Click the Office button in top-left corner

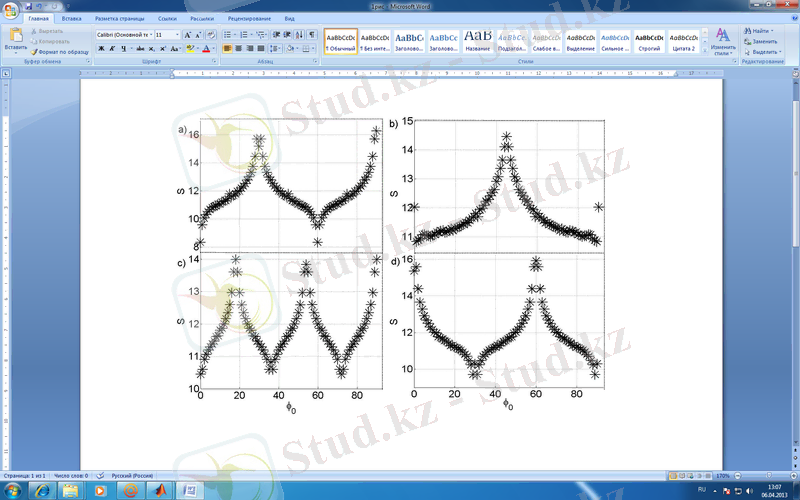pos(11,8)
